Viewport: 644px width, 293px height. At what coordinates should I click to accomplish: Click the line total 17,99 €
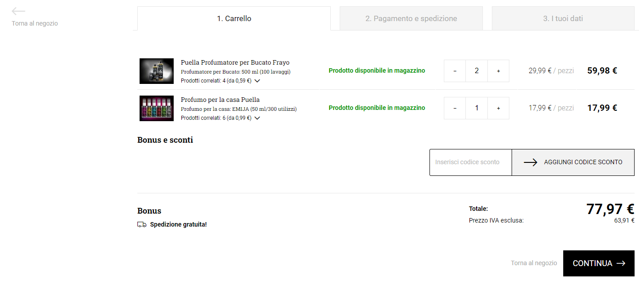pos(602,108)
